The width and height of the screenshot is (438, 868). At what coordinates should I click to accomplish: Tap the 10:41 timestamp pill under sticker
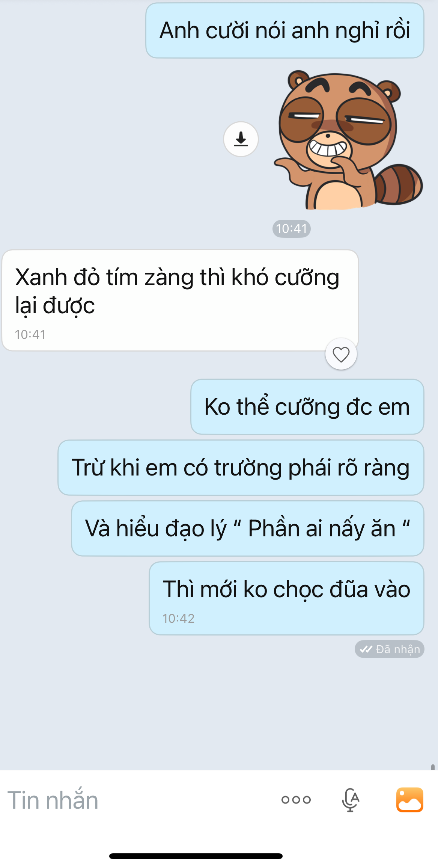(292, 229)
